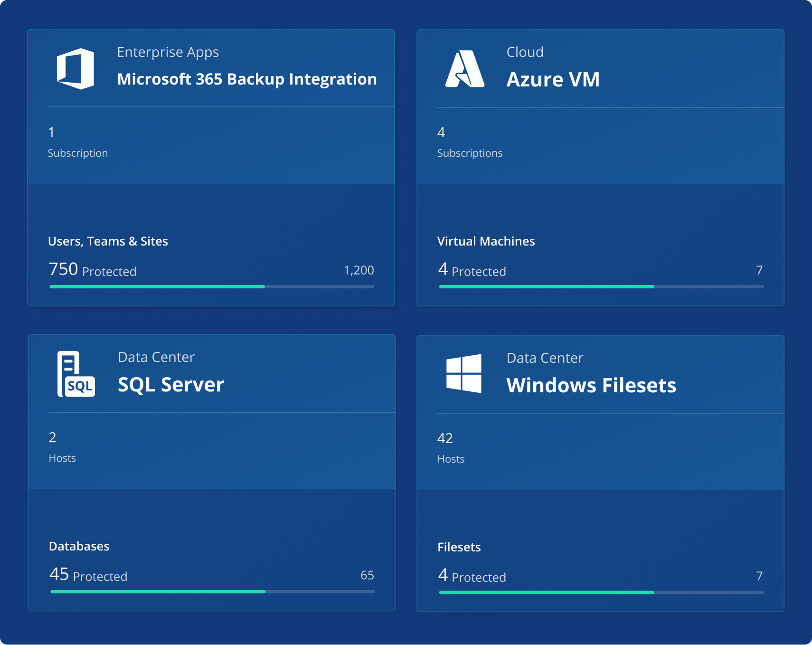Open the SQL Server title

[x=171, y=385]
